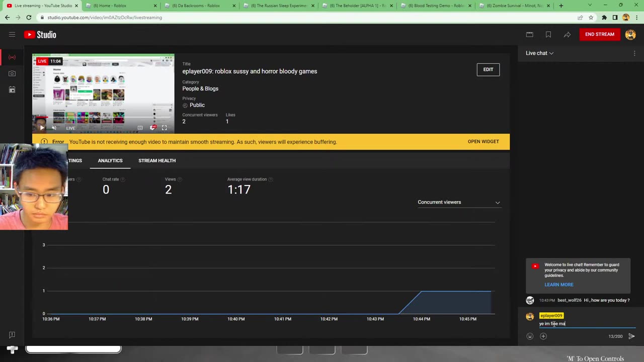Play the stream preview video

[x=42, y=128]
